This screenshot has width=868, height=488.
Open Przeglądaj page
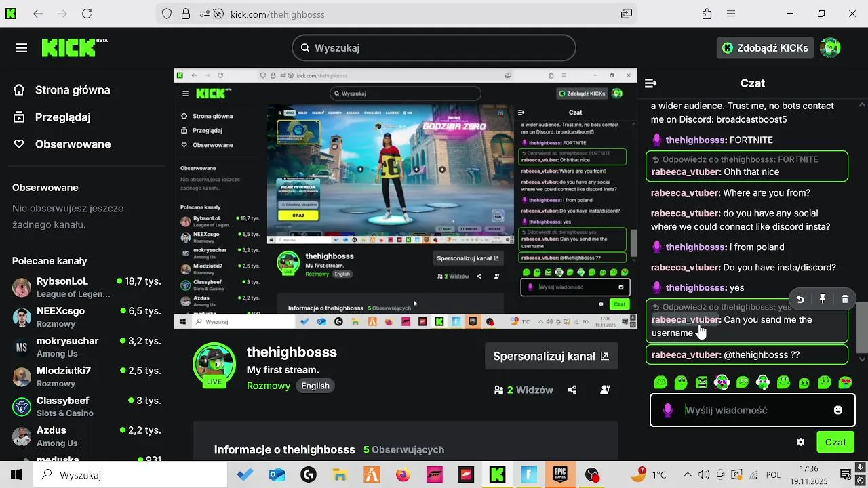52,117
